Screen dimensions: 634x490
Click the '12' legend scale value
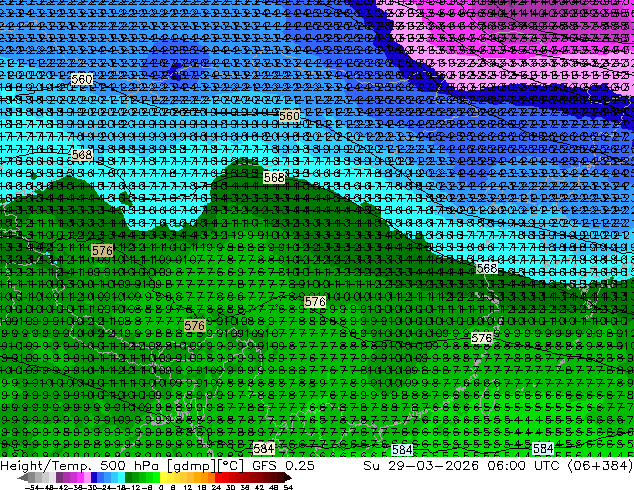(188, 487)
